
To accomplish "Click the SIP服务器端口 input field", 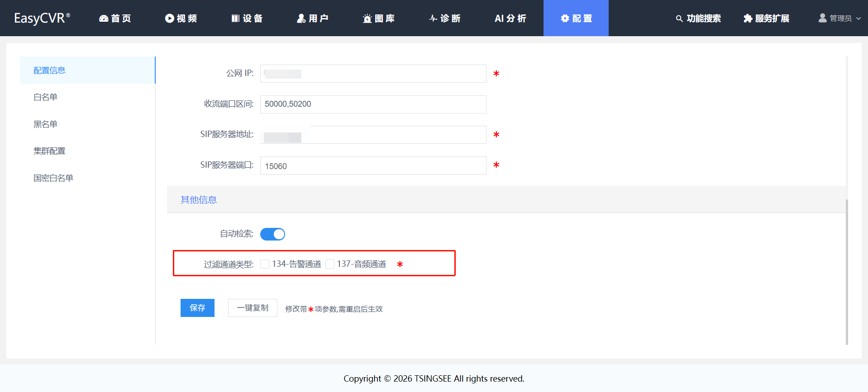I will [373, 166].
